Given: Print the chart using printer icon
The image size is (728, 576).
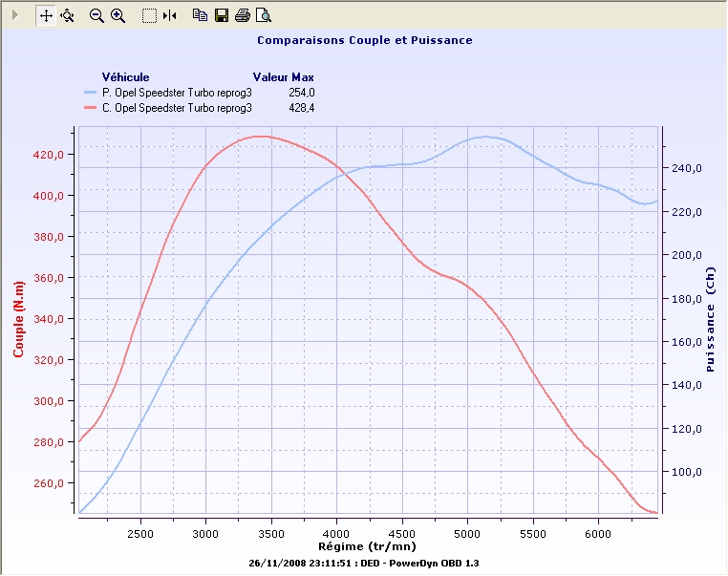Looking at the screenshot, I should (243, 15).
